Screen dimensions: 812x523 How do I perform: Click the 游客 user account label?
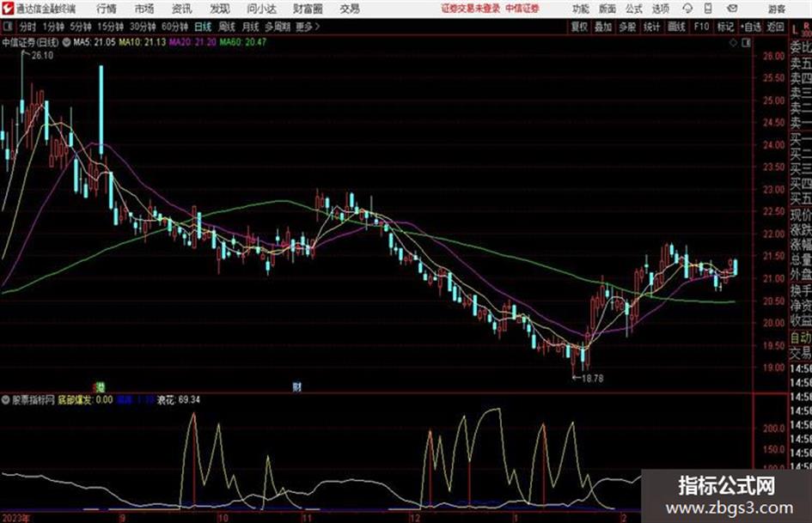pos(776,9)
